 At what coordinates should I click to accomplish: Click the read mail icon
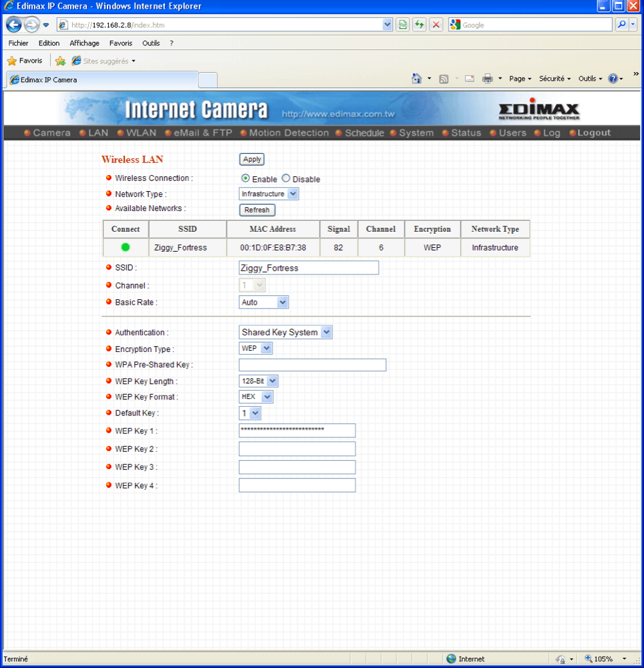point(470,79)
